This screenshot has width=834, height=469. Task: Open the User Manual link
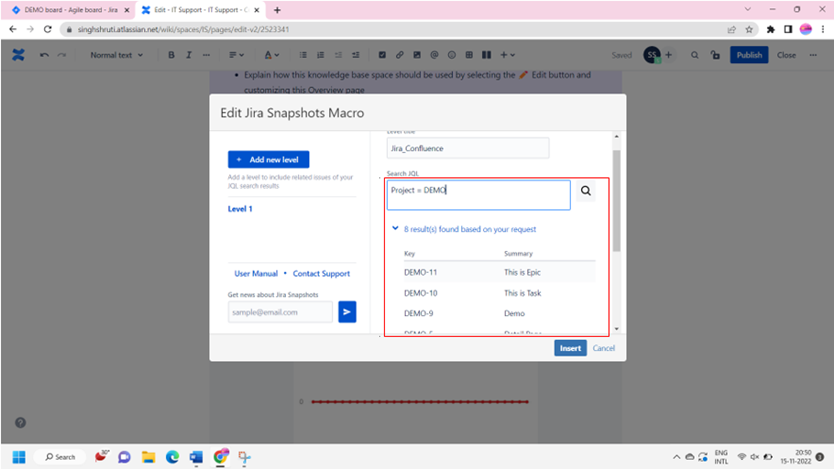pyautogui.click(x=256, y=273)
